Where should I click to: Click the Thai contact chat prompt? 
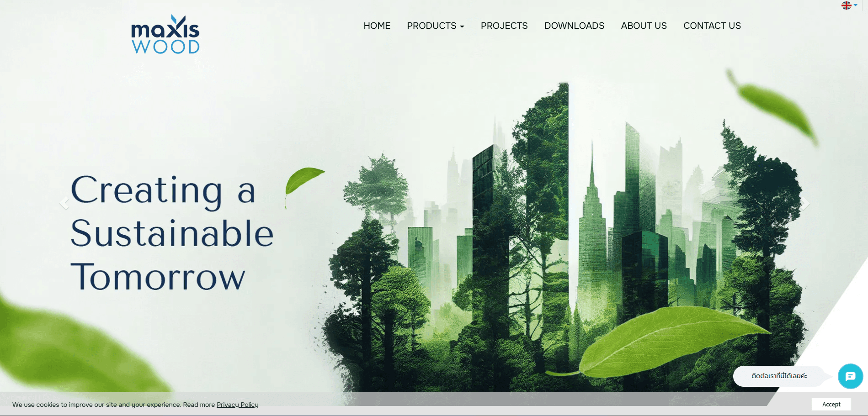click(x=779, y=376)
